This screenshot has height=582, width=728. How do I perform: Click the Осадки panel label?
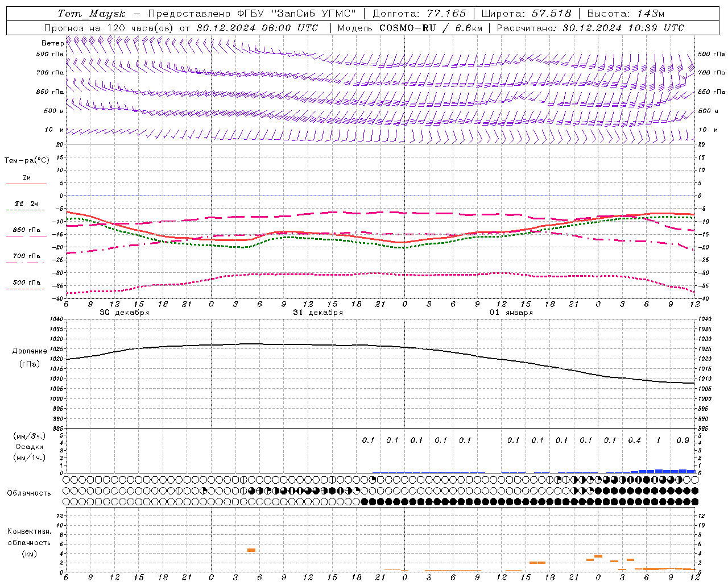click(30, 447)
